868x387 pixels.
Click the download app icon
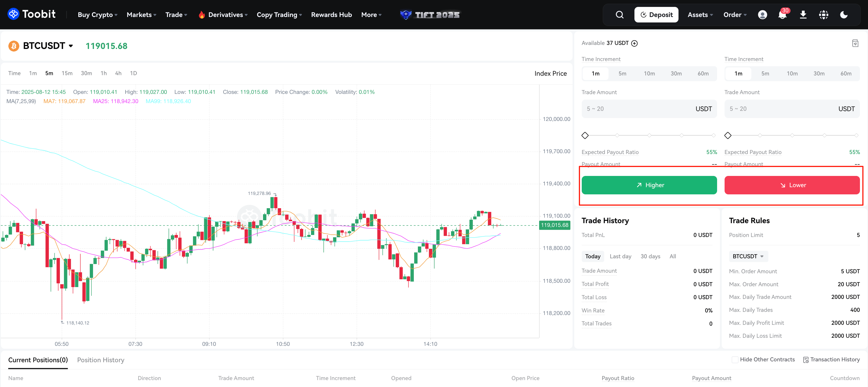tap(803, 14)
